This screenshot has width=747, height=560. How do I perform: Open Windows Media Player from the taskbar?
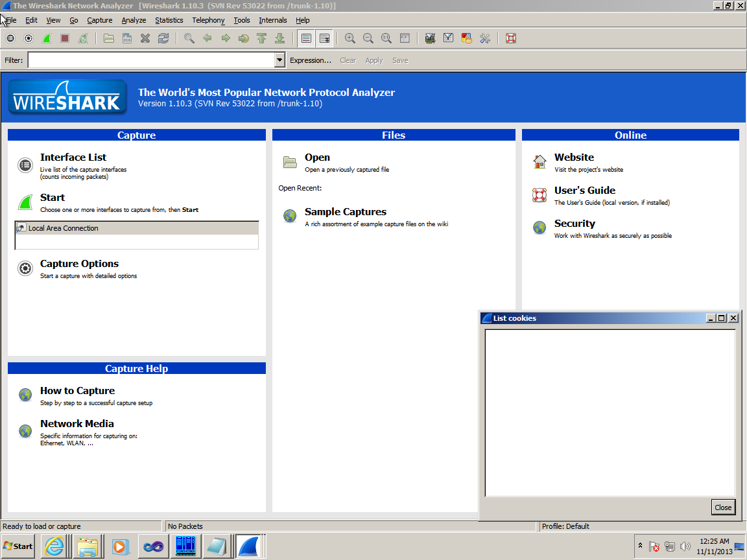120,546
